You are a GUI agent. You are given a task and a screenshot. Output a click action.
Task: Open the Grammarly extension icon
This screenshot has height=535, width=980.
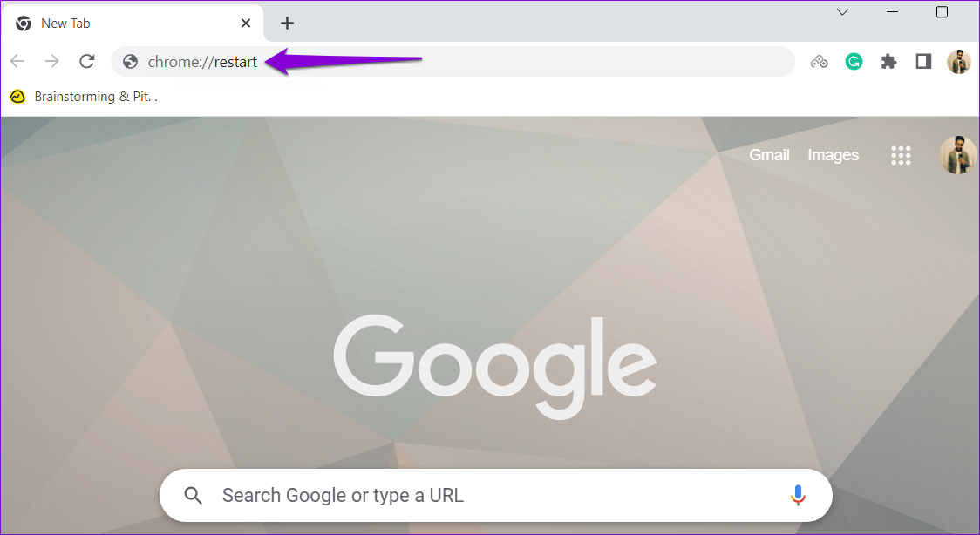[x=854, y=61]
